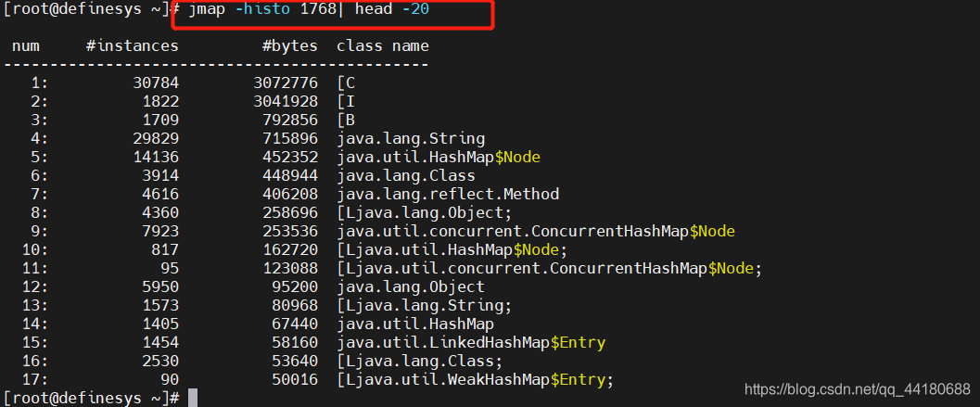Click the instance count 30784

coord(156,83)
